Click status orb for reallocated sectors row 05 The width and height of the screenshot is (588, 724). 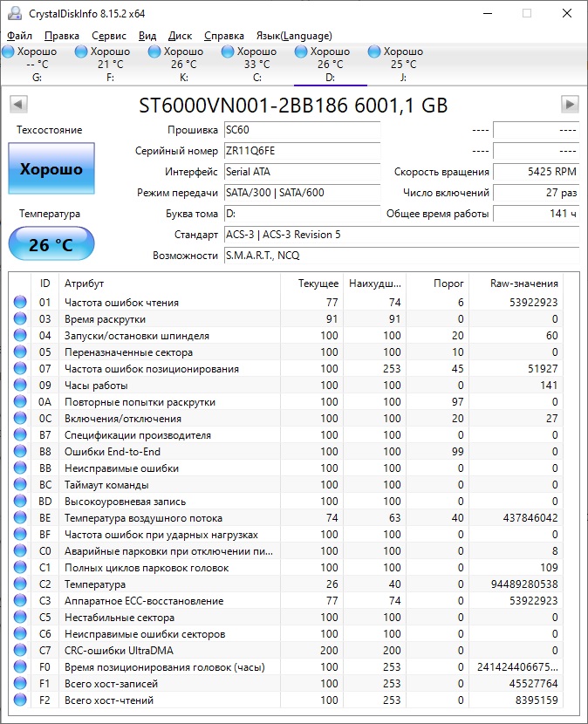pos(20,352)
